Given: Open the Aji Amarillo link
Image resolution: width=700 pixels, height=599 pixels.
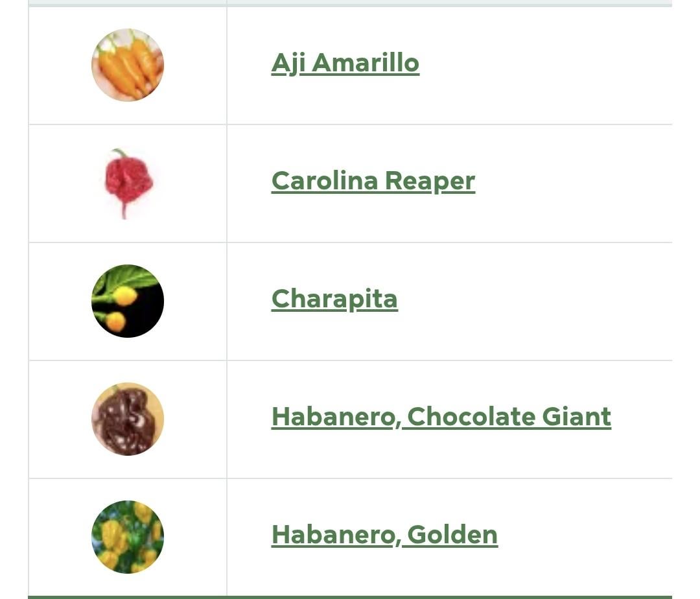Looking at the screenshot, I should [345, 63].
